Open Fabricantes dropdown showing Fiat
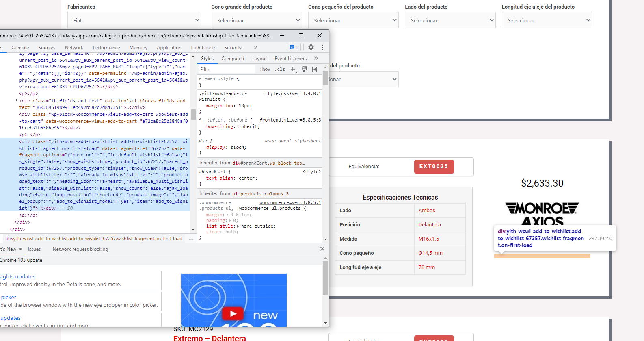Screen dimensions: 644x341 (134, 20)
